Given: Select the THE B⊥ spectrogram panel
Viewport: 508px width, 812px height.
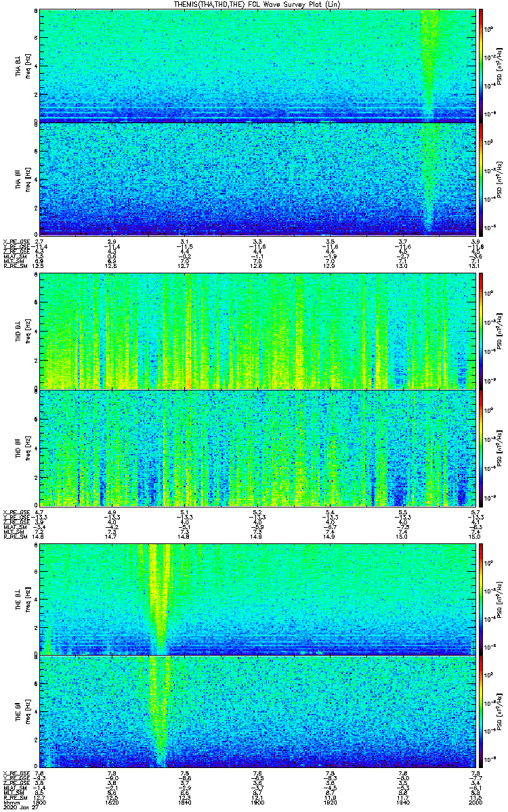Looking at the screenshot, I should point(257,599).
